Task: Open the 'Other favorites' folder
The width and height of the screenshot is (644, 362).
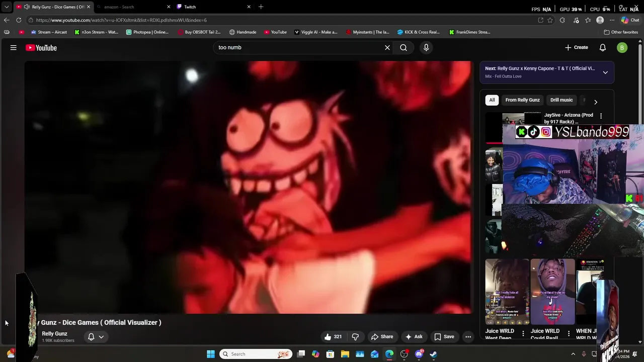Action: click(621, 32)
